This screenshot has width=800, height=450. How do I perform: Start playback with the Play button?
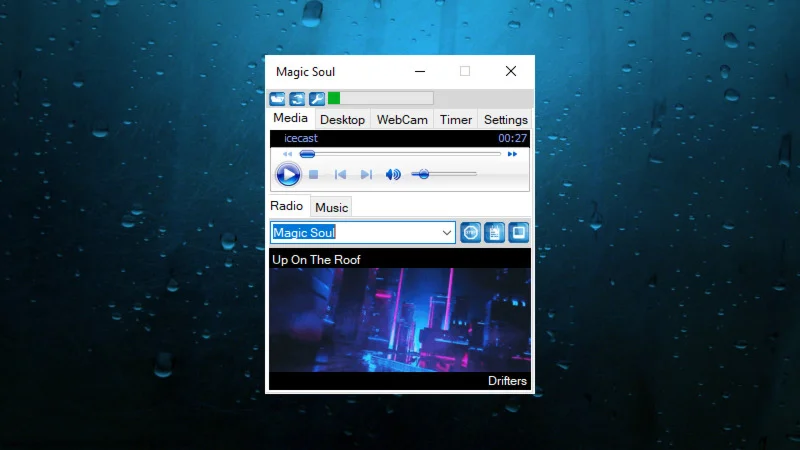coord(288,174)
